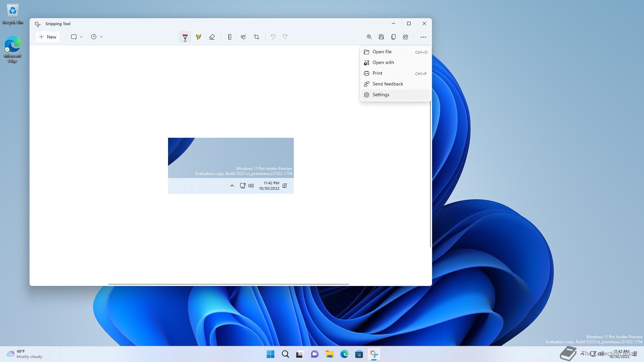Choose Open file from menu

pos(395,52)
